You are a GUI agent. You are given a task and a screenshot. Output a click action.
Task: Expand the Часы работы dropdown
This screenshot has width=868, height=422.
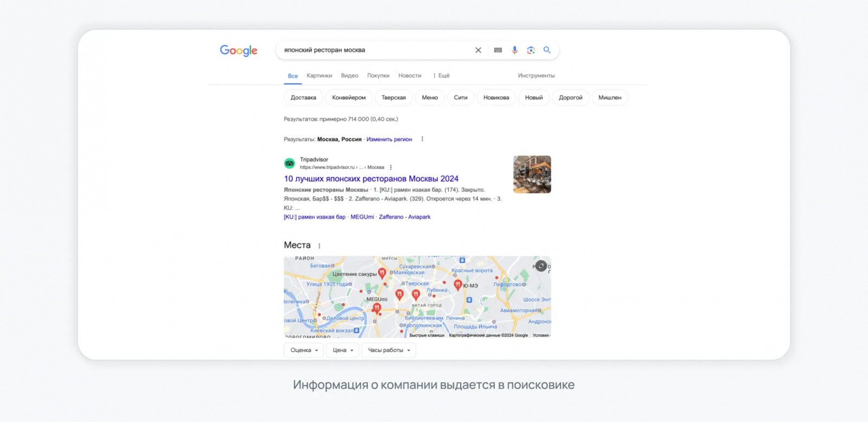389,350
